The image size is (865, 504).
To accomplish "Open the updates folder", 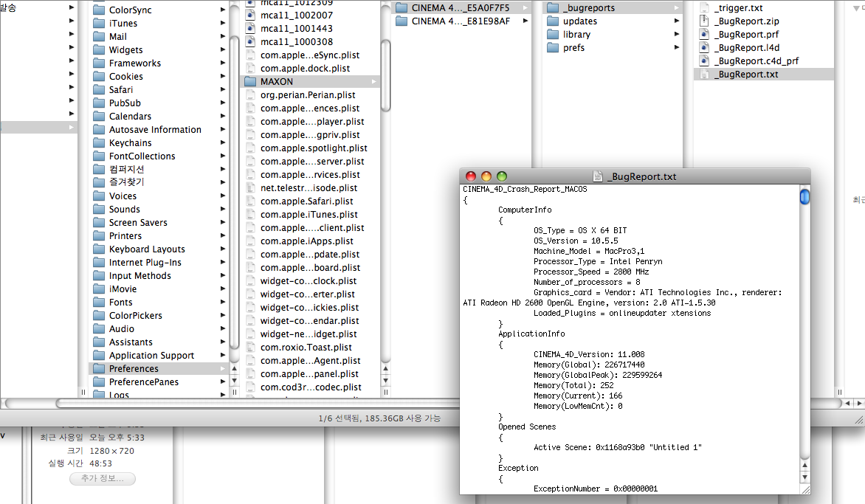I will point(580,21).
